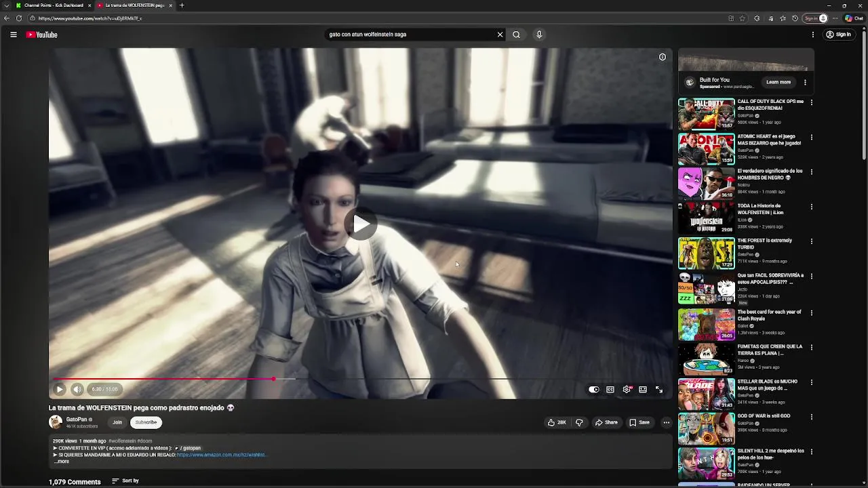
Task: Open the ATOMIC HEART video thumbnail
Action: pos(706,148)
